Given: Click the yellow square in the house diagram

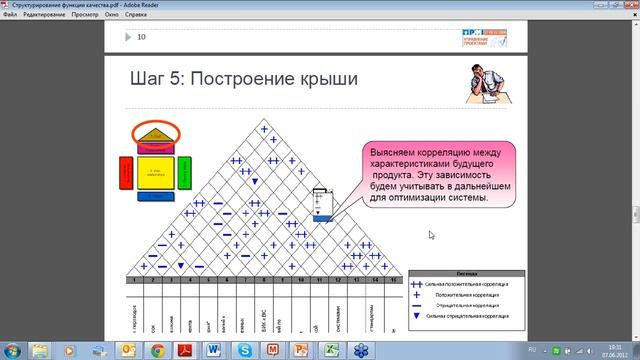Looking at the screenshot, I should pos(156,173).
